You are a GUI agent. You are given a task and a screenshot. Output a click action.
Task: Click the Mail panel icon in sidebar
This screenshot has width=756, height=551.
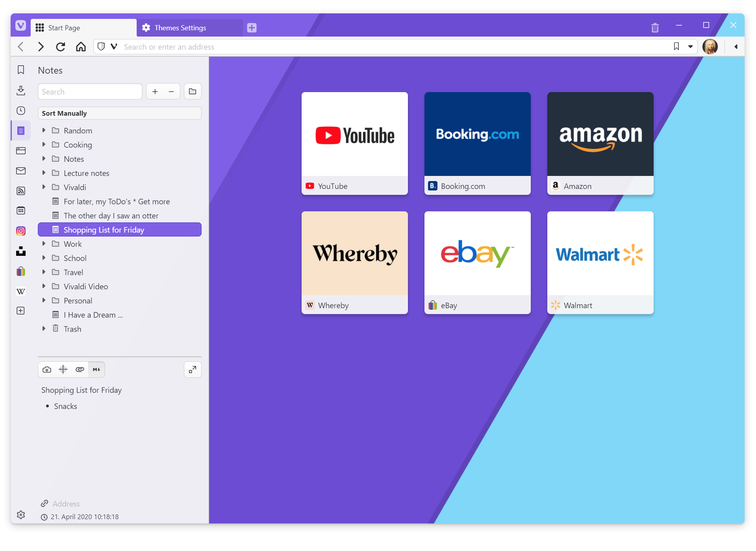20,171
